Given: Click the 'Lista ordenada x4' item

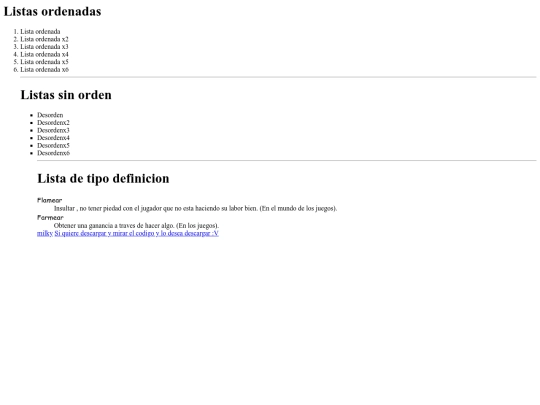Looking at the screenshot, I should click(x=44, y=54).
